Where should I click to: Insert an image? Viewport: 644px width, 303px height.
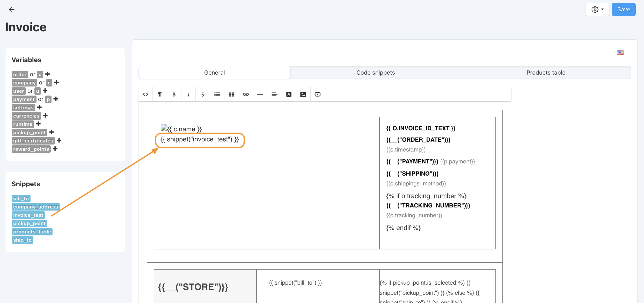(303, 94)
